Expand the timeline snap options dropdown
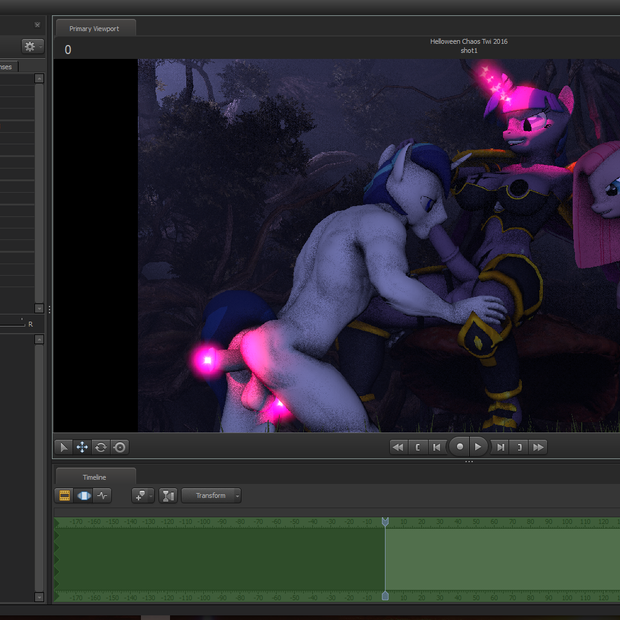The width and height of the screenshot is (620, 620). [x=141, y=495]
